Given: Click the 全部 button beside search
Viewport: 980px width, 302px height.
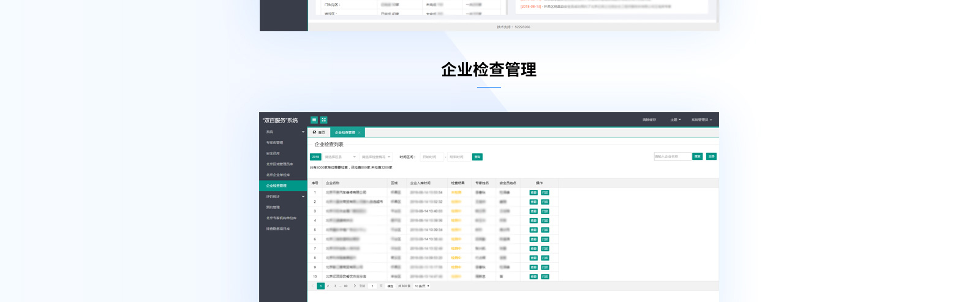Looking at the screenshot, I should click(711, 157).
